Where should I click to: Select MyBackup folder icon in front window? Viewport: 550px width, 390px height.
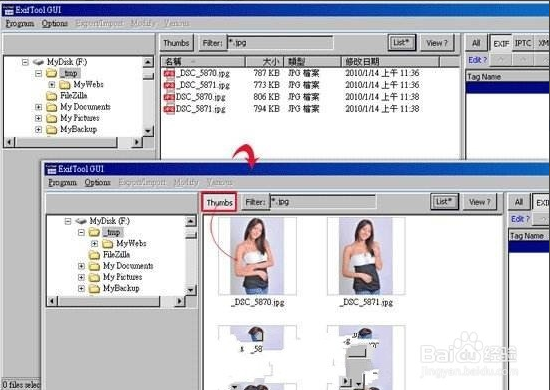coord(94,288)
